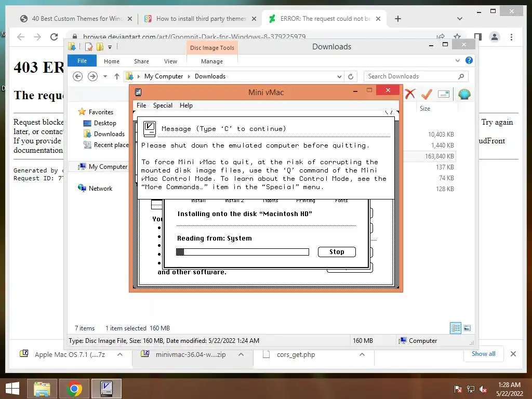Click the Mini vMac title bar icon
Image resolution: width=532 pixels, height=399 pixels.
point(138,92)
